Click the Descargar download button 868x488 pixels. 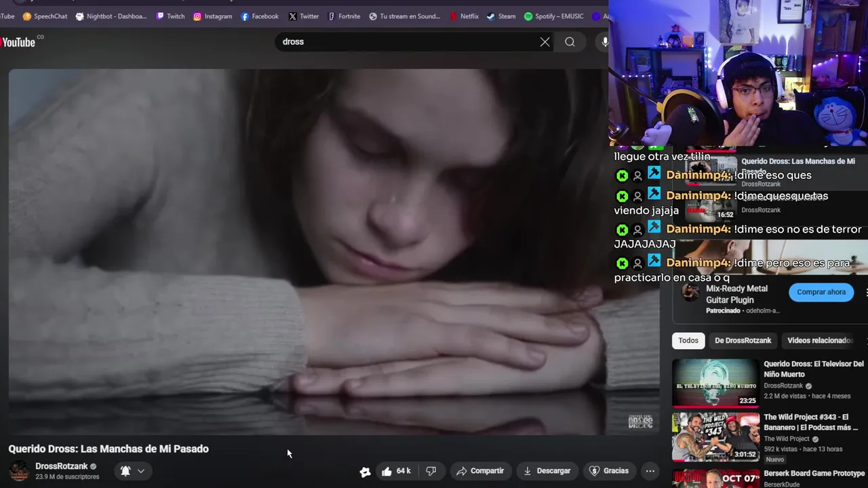click(x=547, y=471)
